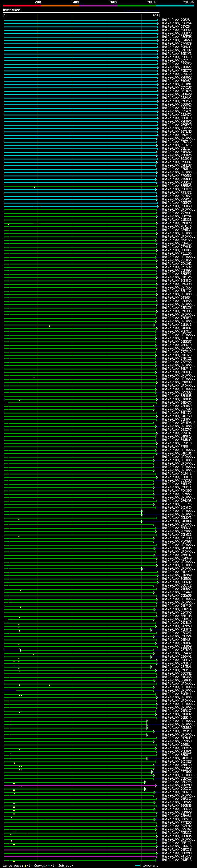
Task: Select the UniRef100_Q5ER63 label
Action: tap(176, 101)
